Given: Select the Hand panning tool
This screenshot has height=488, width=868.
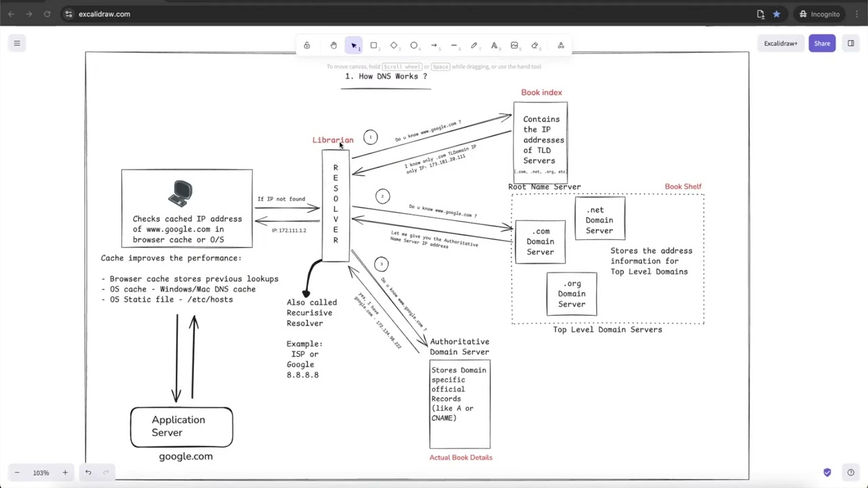Looking at the screenshot, I should tap(334, 45).
